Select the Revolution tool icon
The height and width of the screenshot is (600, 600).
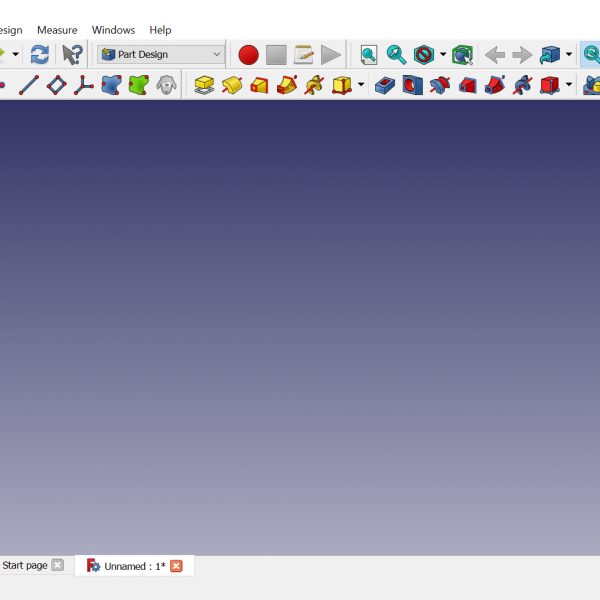point(232,85)
